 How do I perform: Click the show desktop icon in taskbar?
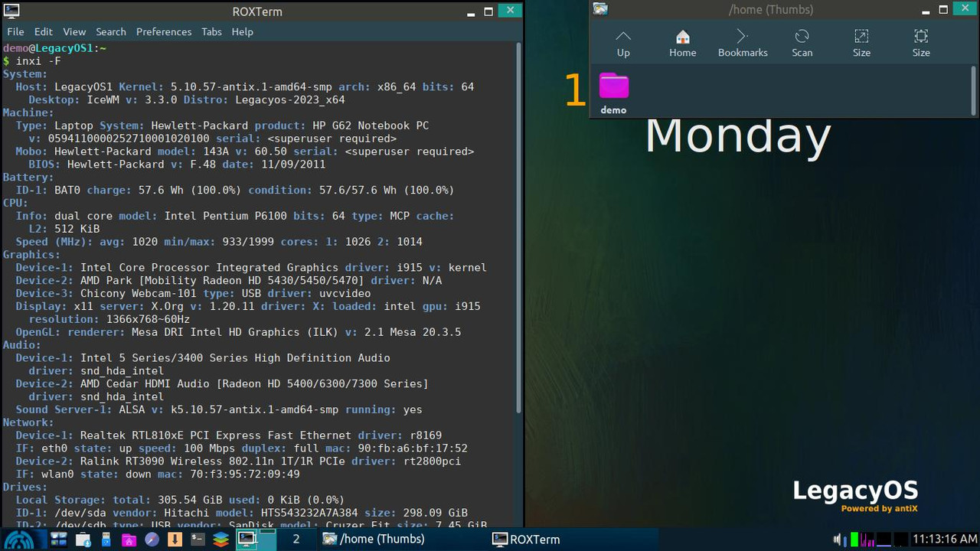58,540
